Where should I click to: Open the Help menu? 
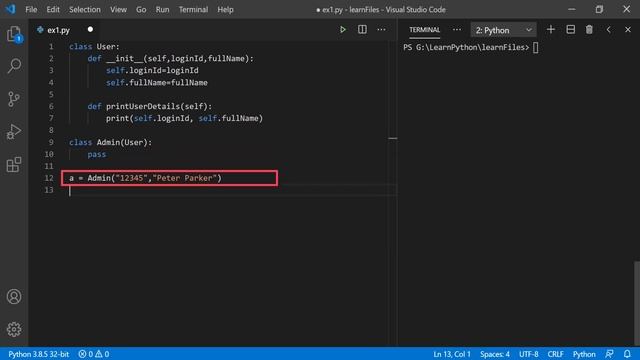coord(225,9)
